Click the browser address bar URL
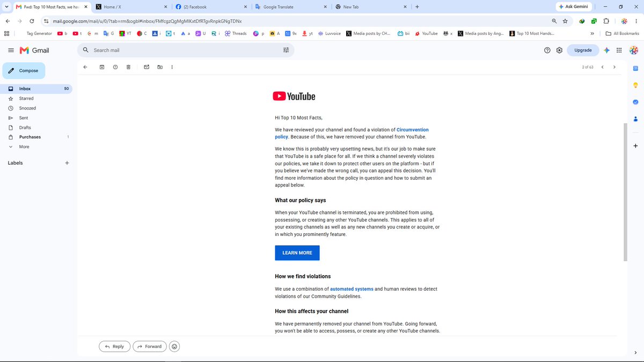The height and width of the screenshot is (362, 644). 148,21
